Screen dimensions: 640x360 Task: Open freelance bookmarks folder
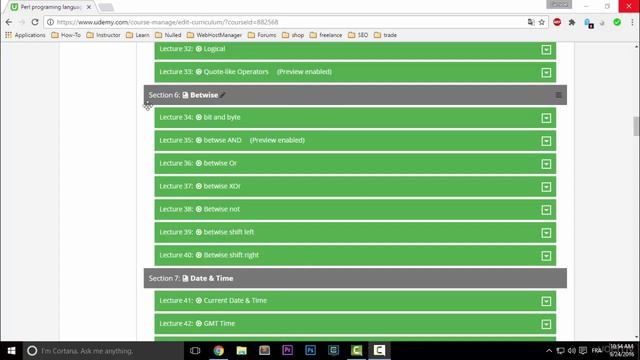click(x=326, y=35)
